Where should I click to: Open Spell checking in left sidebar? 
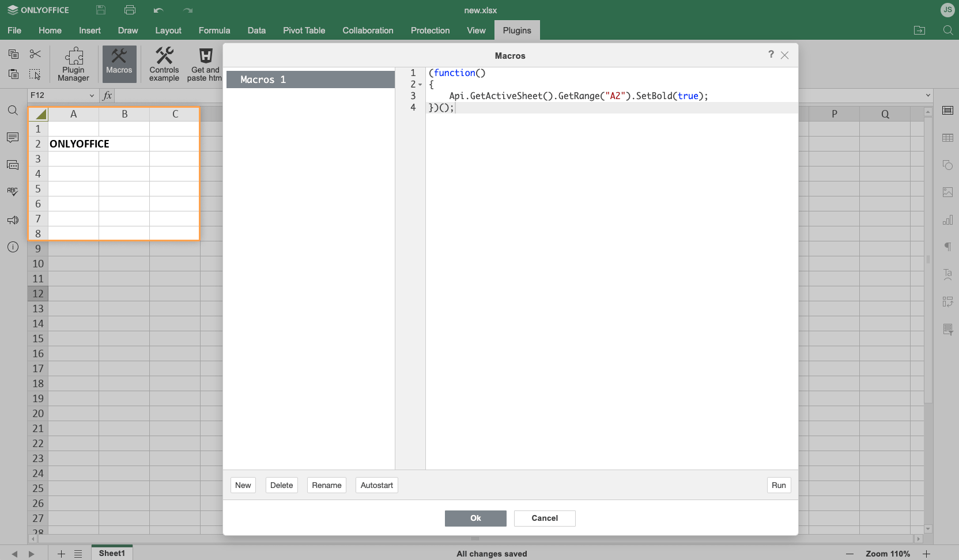point(13,192)
